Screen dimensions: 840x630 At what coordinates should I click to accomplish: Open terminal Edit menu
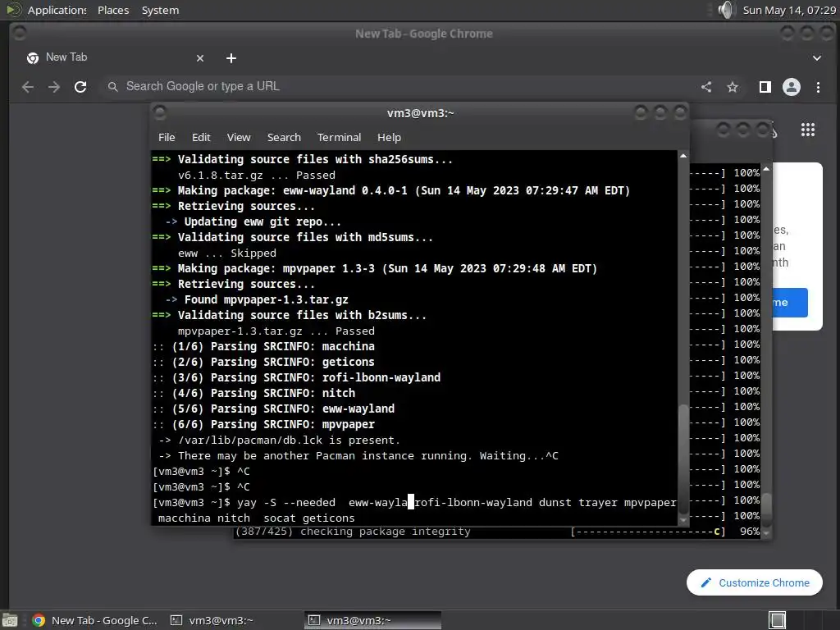pyautogui.click(x=201, y=137)
